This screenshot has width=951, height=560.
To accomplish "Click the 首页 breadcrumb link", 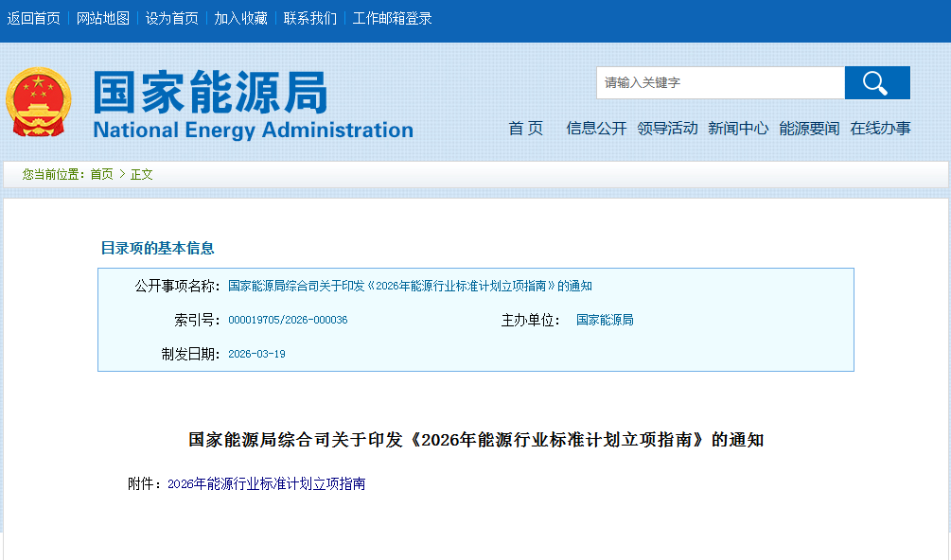I will (101, 174).
